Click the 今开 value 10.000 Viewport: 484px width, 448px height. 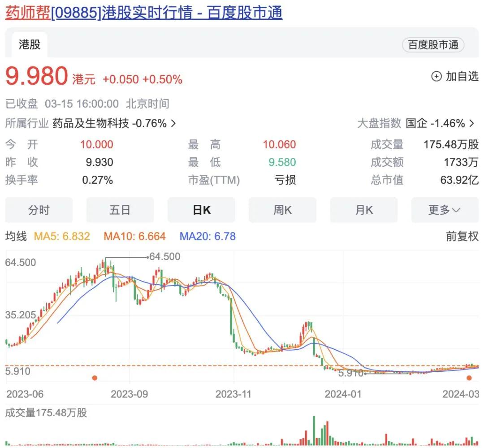[97, 144]
